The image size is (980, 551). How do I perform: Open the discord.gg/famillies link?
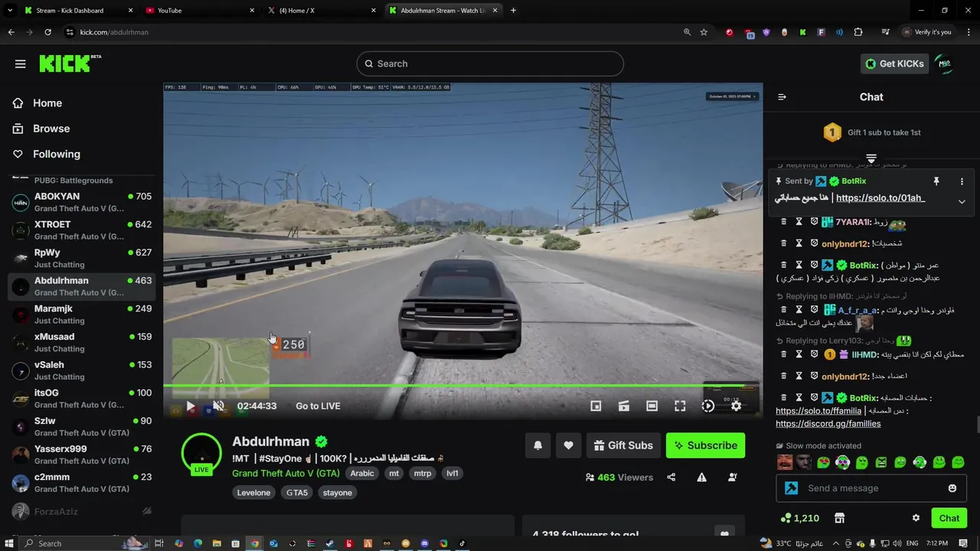pyautogui.click(x=828, y=424)
